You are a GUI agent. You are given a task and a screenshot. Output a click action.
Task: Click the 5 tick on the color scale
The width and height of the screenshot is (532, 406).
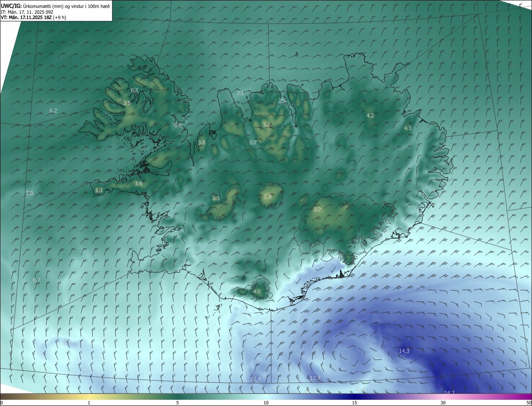pos(177,403)
